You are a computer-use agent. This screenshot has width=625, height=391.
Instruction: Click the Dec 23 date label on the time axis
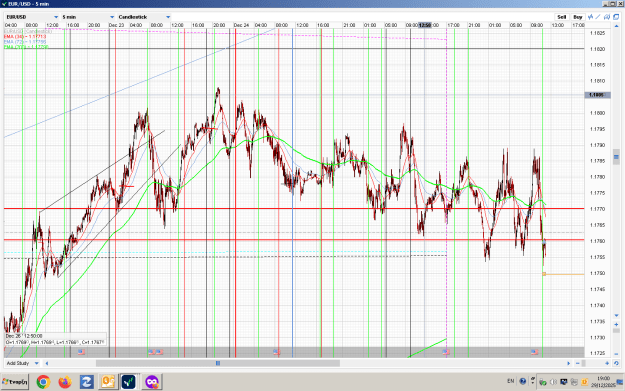(116, 25)
